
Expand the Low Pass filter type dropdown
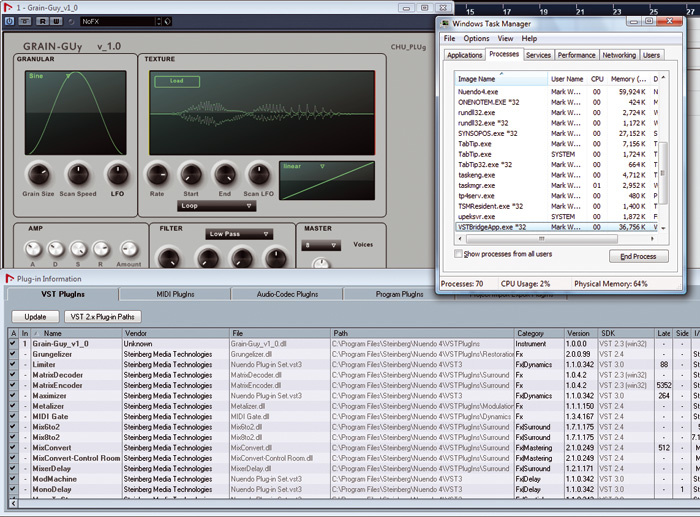click(240, 234)
